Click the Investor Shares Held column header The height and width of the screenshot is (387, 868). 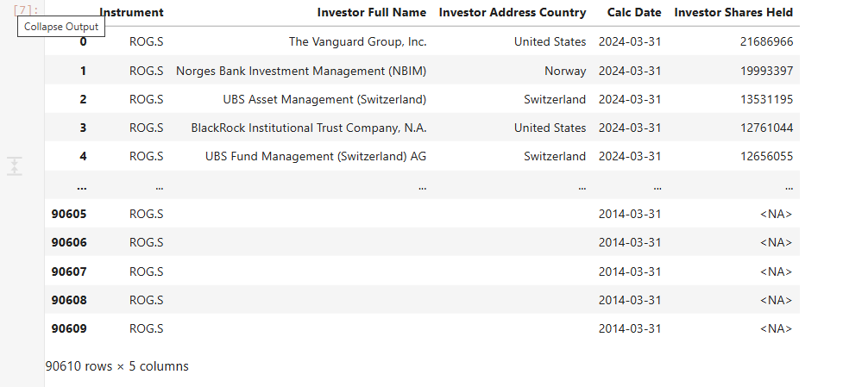click(x=733, y=13)
